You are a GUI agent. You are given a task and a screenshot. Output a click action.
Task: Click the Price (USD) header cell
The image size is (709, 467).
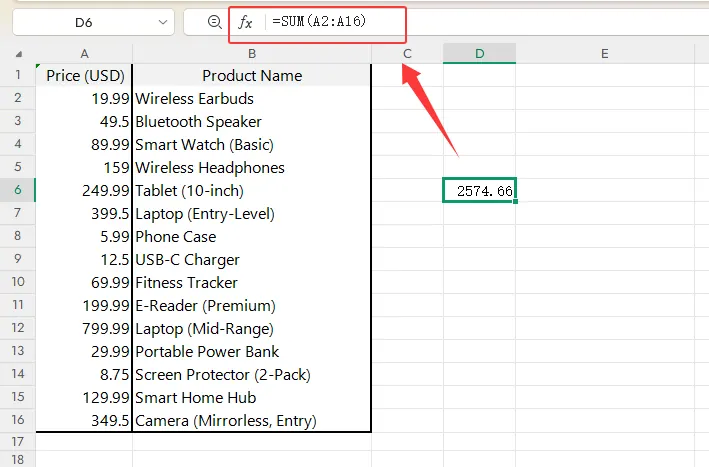click(84, 75)
